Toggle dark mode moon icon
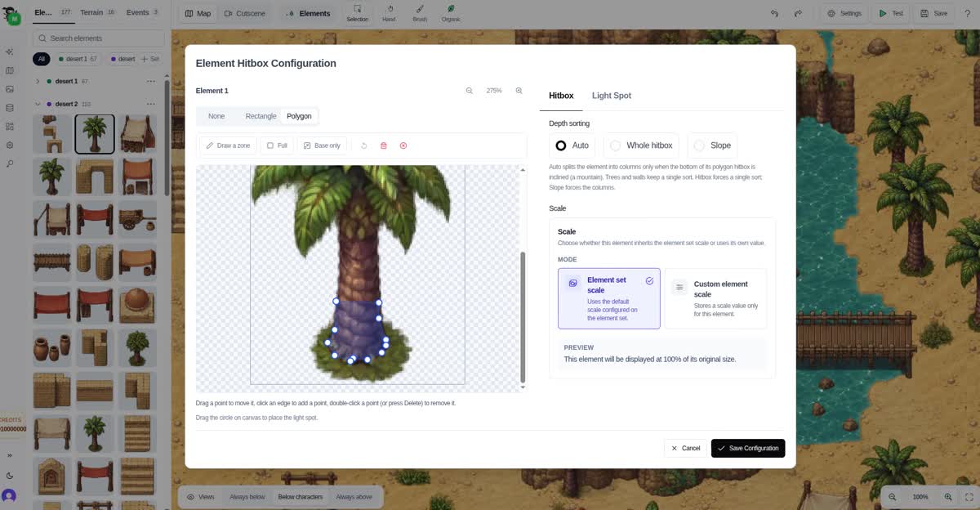Screen dimensions: 980x510 pos(10,476)
